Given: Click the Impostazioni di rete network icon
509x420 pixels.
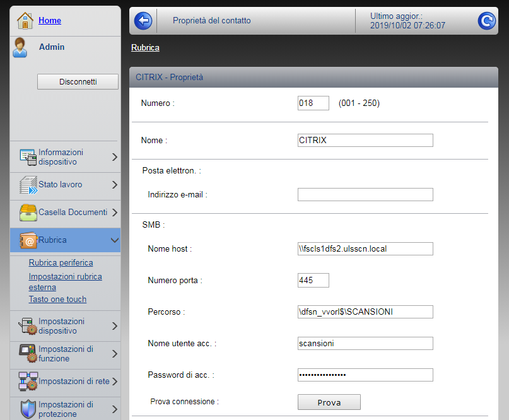Looking at the screenshot, I should pos(28,382).
